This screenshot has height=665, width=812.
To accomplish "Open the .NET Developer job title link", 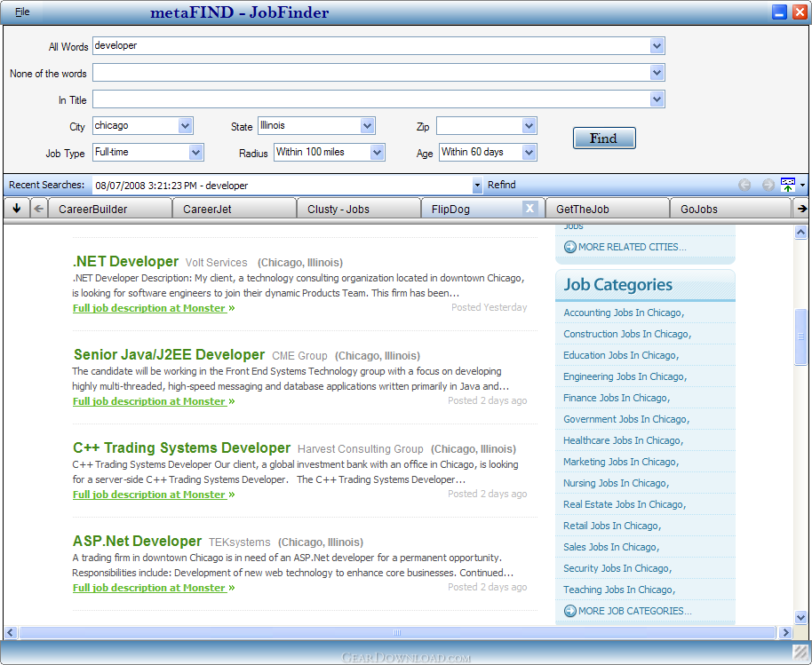I will point(126,261).
